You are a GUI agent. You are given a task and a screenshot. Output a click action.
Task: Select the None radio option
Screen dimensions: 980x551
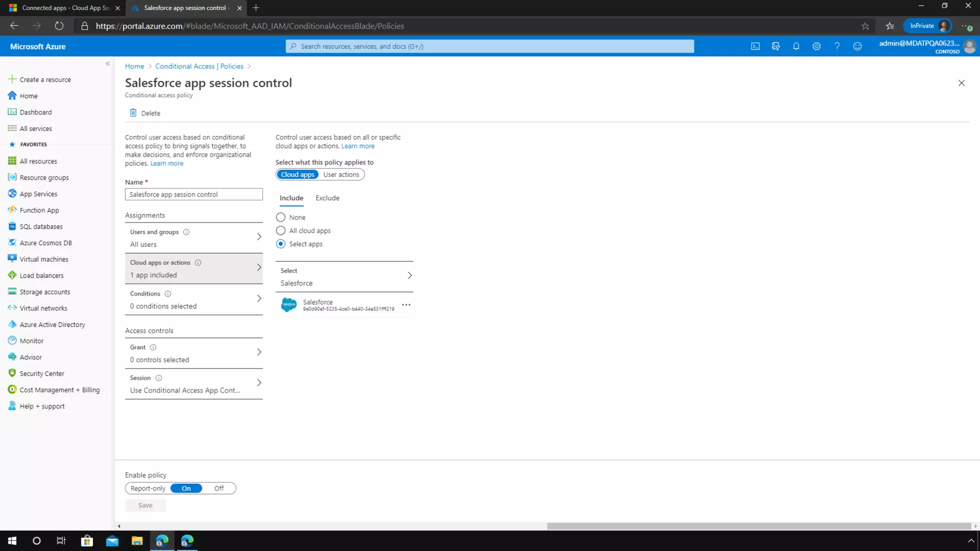[x=281, y=217]
